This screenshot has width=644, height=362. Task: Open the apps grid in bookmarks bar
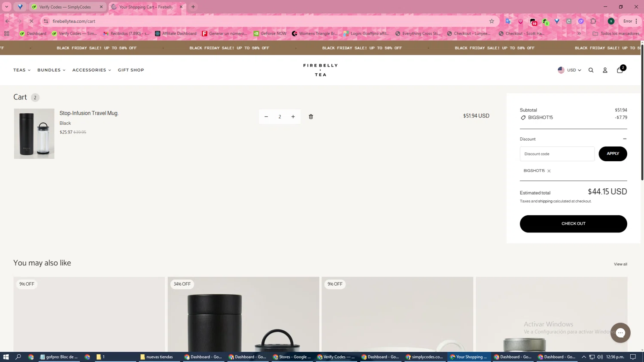pos(7,33)
